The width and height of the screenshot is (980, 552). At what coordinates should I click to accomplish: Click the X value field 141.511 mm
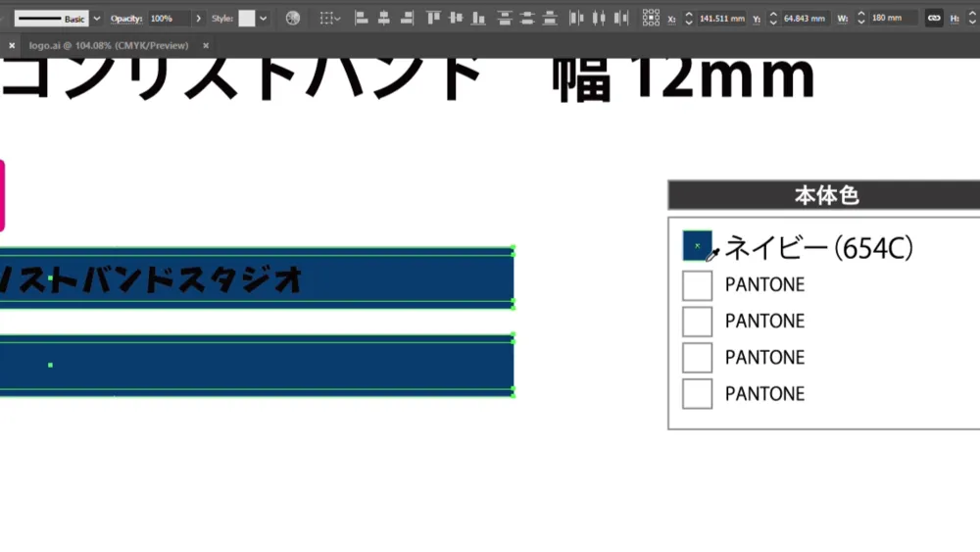tap(722, 19)
